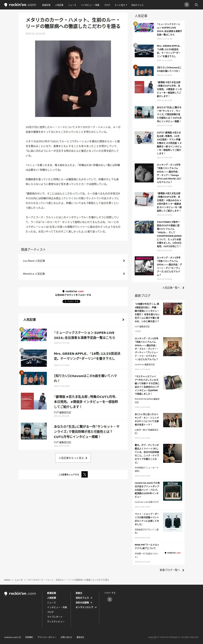Open the Metallica 人気記事 chevron row
This screenshot has width=203, height=644.
pos(73,274)
